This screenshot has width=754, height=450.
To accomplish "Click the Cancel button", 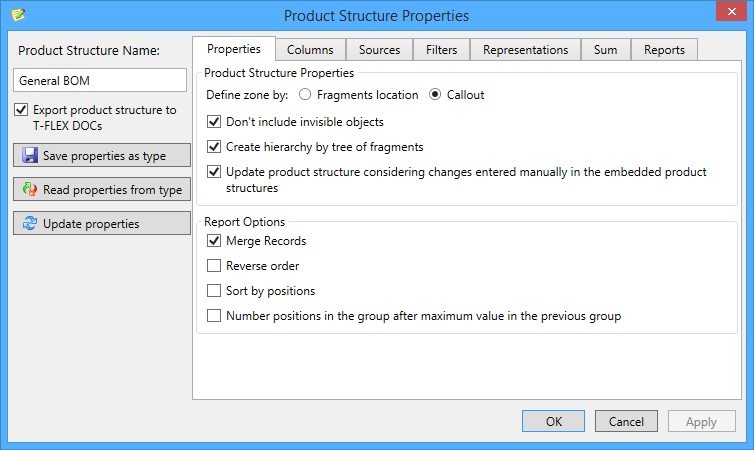I will [x=626, y=421].
